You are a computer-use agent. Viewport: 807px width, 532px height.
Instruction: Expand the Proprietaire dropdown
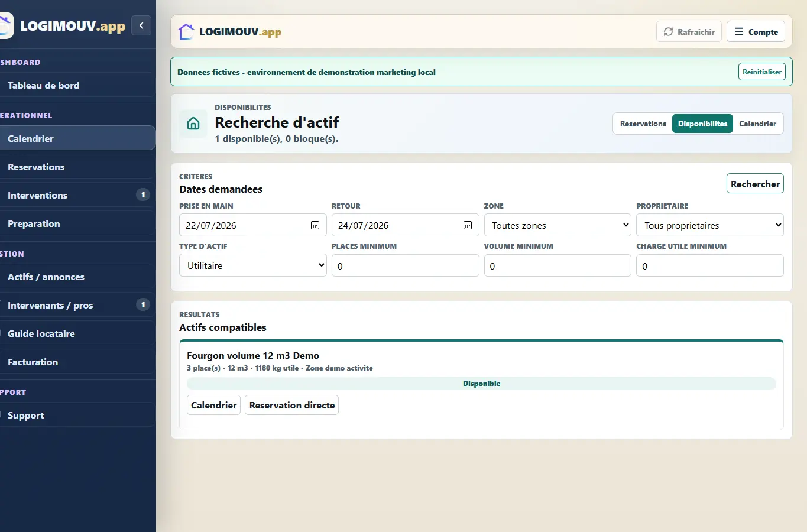tap(710, 225)
